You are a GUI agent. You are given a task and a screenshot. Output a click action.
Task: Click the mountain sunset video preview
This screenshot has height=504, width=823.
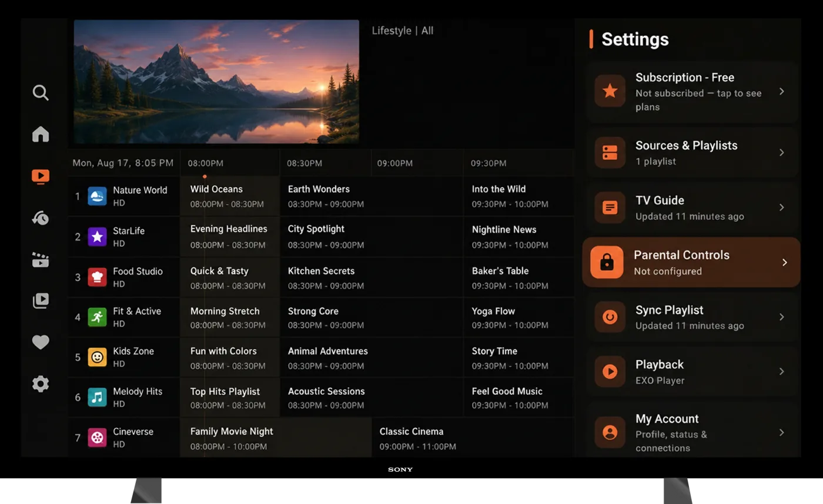(216, 82)
